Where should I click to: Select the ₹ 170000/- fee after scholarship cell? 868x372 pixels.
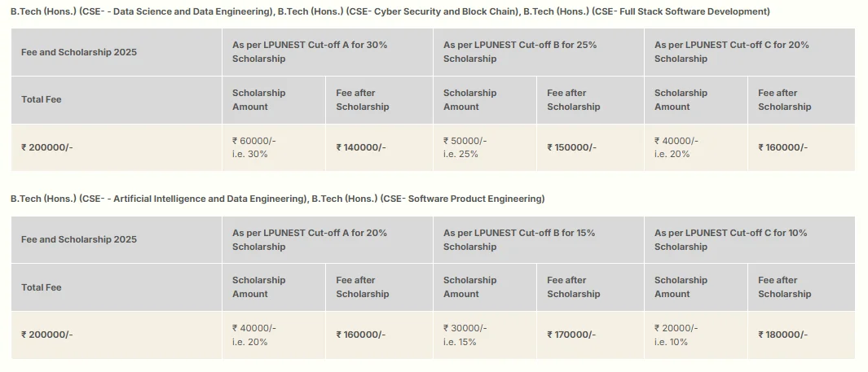590,335
